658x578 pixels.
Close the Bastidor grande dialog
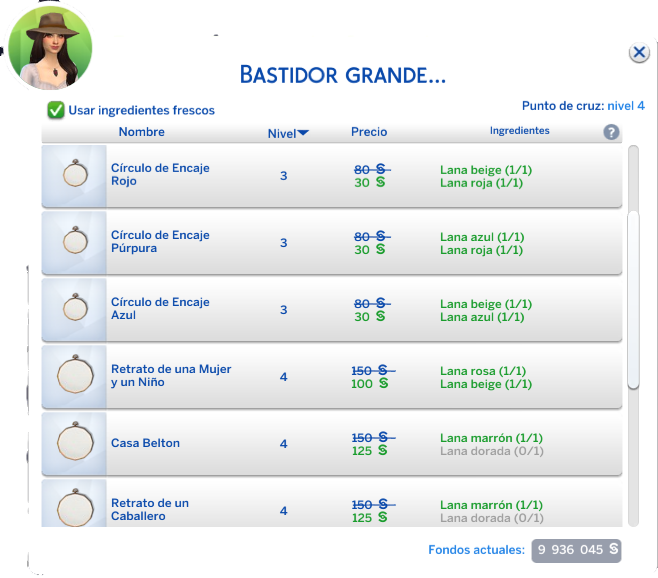pyautogui.click(x=639, y=53)
